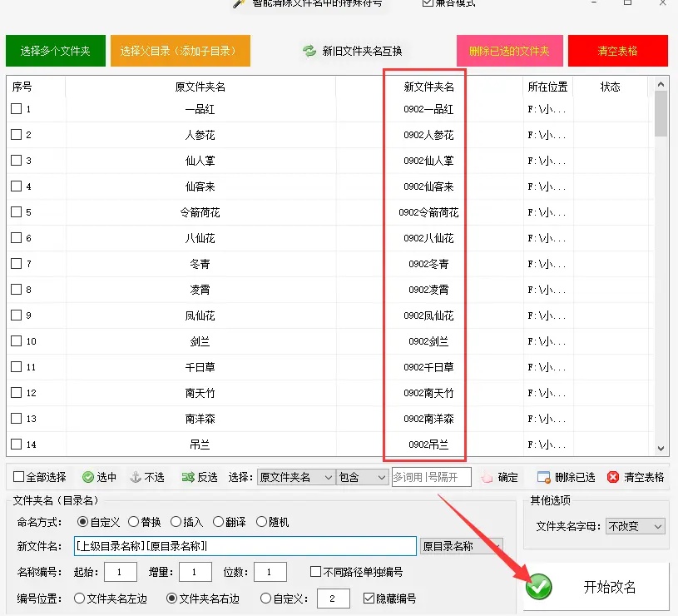Click the anchor icon beside 不选
This screenshot has width=678, height=616.
coord(136,477)
